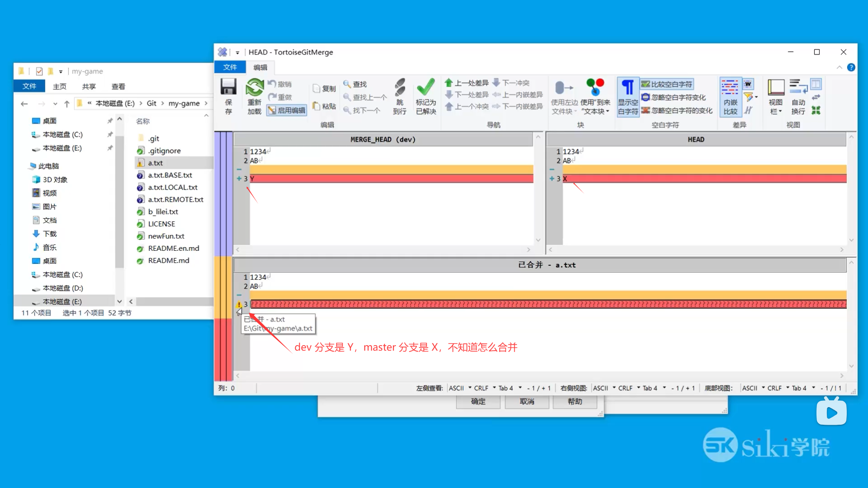Viewport: 868px width, 488px height.
Task: Select a.txt.REMOTE.txt in file list
Action: coord(175,199)
